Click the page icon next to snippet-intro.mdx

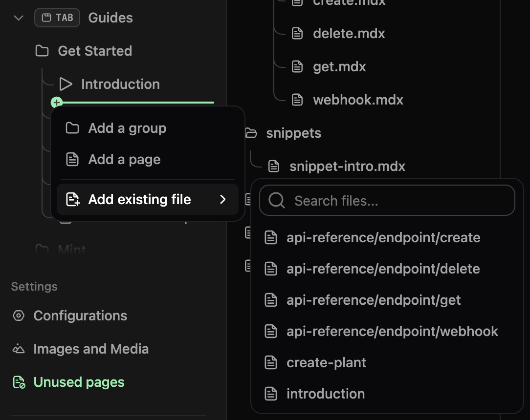[x=274, y=166]
